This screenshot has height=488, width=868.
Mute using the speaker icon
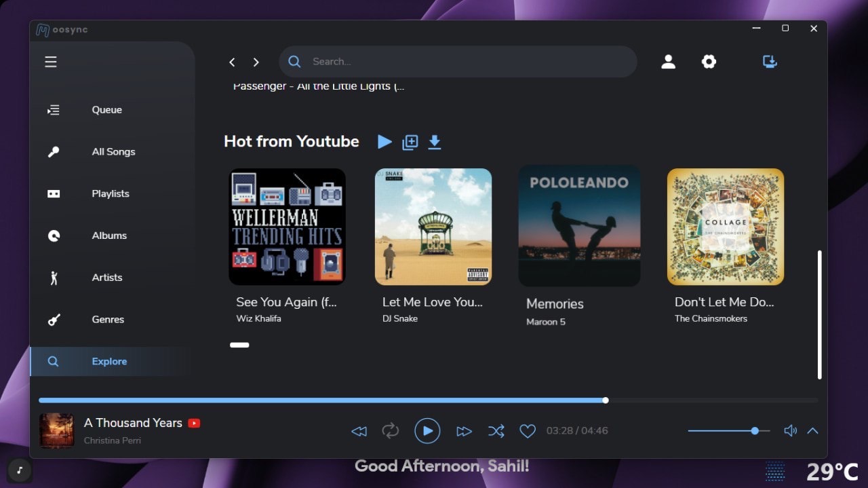point(790,431)
